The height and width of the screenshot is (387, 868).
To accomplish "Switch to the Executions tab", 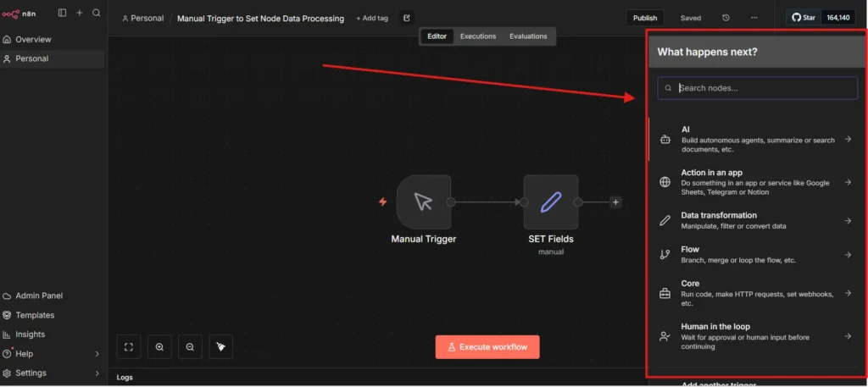I will (x=478, y=36).
